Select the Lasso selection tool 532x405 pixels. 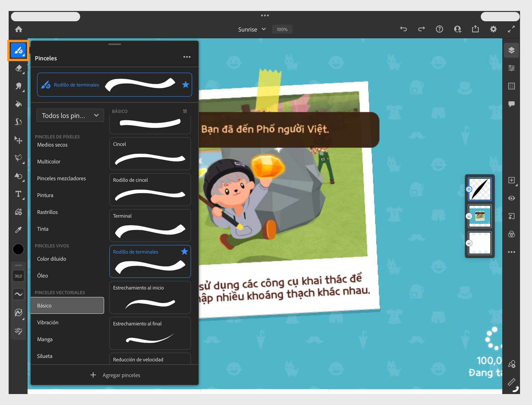[19, 158]
